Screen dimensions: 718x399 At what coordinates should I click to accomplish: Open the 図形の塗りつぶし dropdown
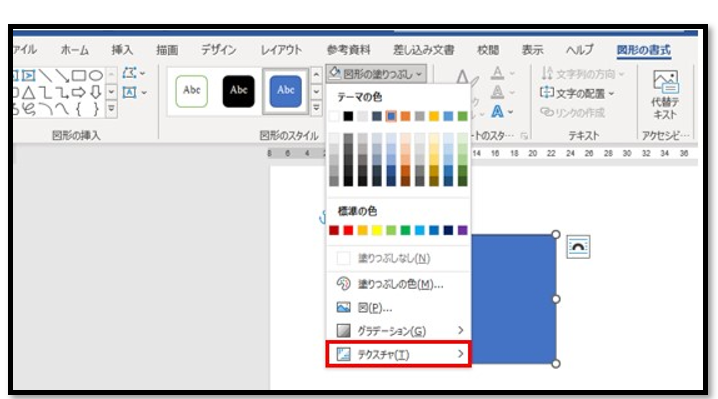[376, 73]
